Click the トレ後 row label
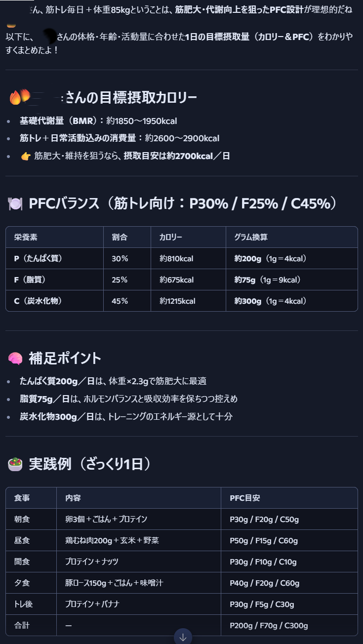Image resolution: width=363 pixels, height=644 pixels. point(24,604)
